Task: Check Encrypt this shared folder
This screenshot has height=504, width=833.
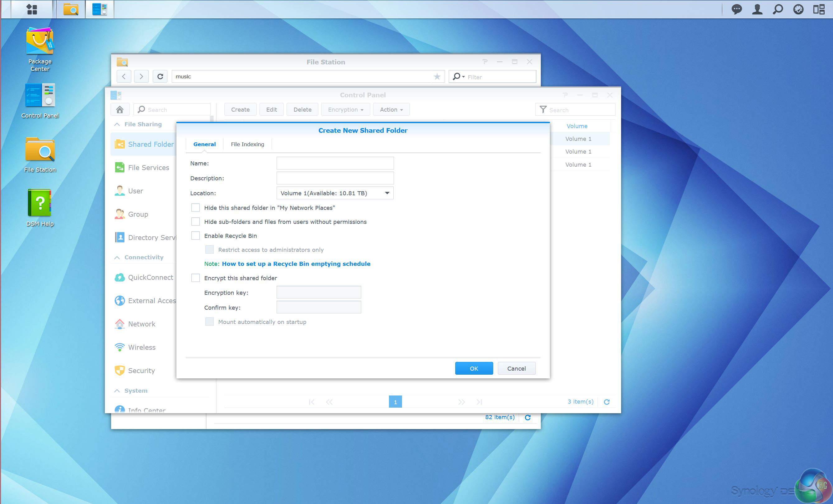Action: point(195,278)
